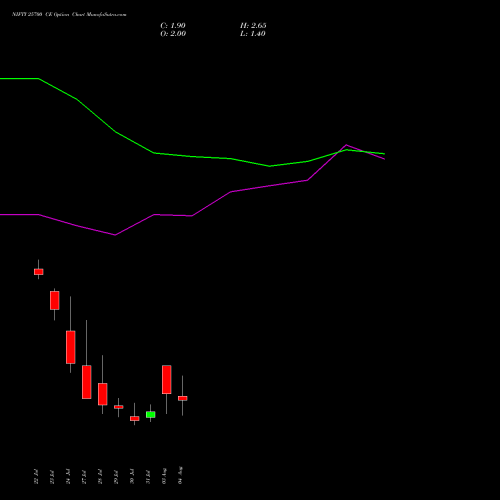Click the 27 Jul date label

point(84,477)
